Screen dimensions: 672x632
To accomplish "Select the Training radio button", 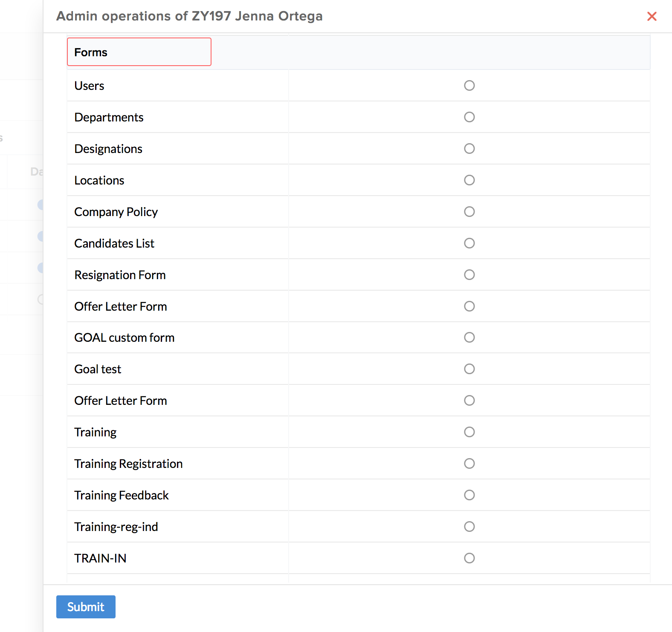I will tap(469, 432).
